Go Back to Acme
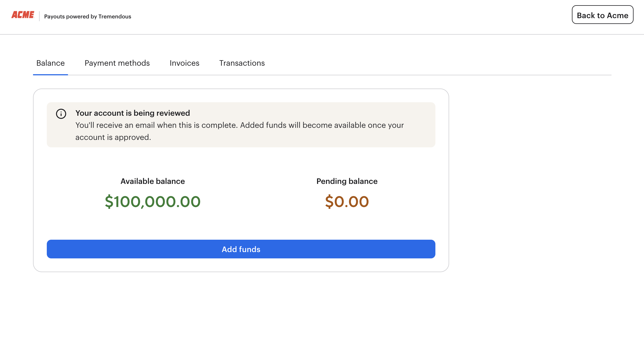Viewport: 644px width, 348px height. [x=602, y=15]
